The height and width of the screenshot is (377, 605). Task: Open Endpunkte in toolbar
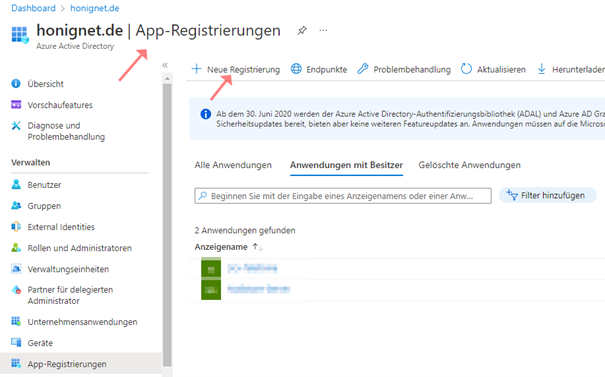coord(326,69)
